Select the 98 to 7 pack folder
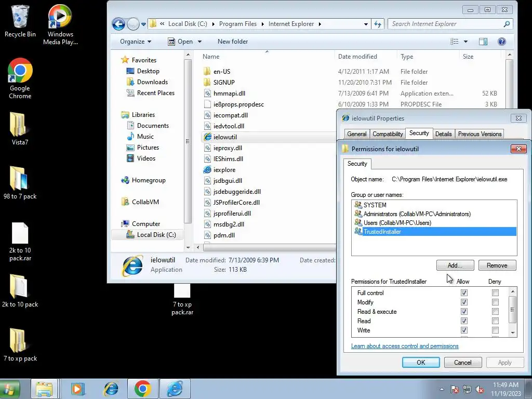 pyautogui.click(x=20, y=182)
